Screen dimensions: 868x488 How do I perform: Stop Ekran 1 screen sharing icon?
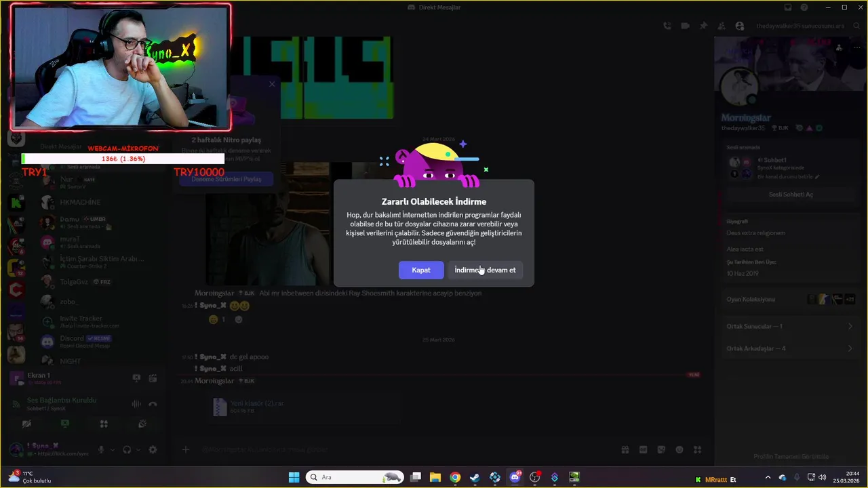point(136,378)
